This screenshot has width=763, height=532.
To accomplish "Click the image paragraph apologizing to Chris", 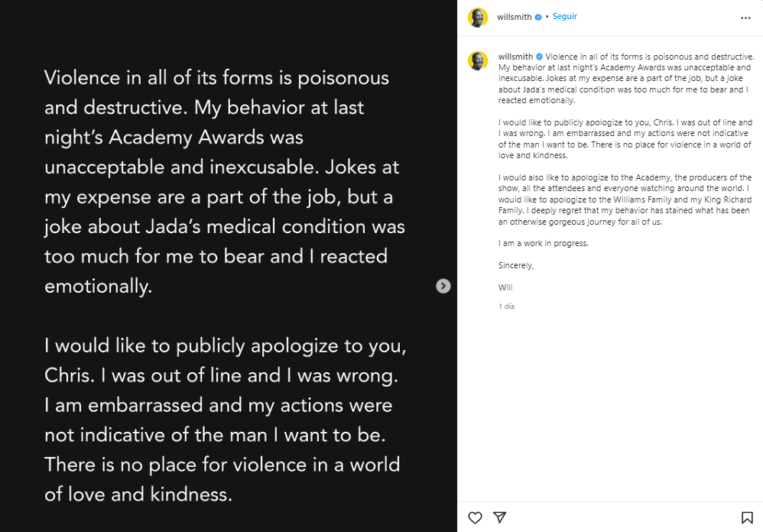I will pos(226,420).
